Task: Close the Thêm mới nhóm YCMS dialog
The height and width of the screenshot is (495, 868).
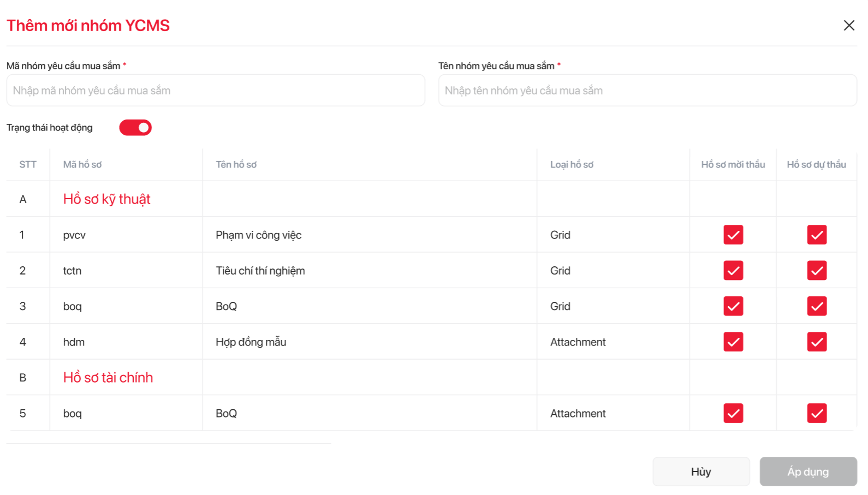Action: tap(849, 26)
